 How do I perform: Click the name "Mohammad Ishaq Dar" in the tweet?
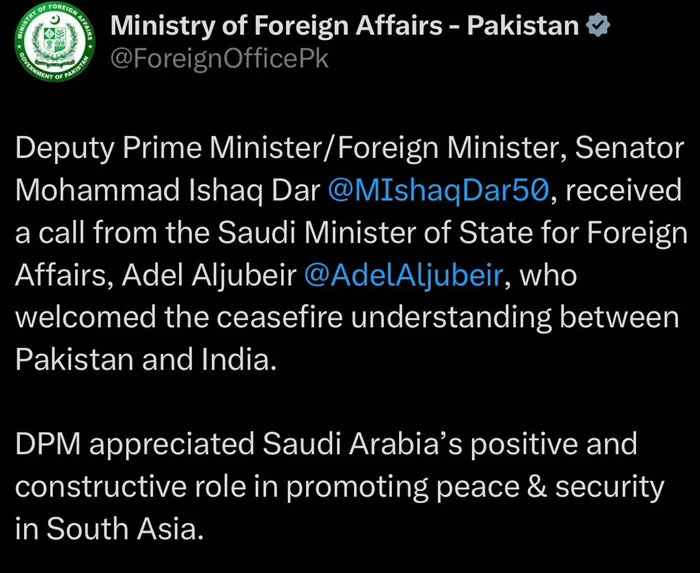coord(162,191)
